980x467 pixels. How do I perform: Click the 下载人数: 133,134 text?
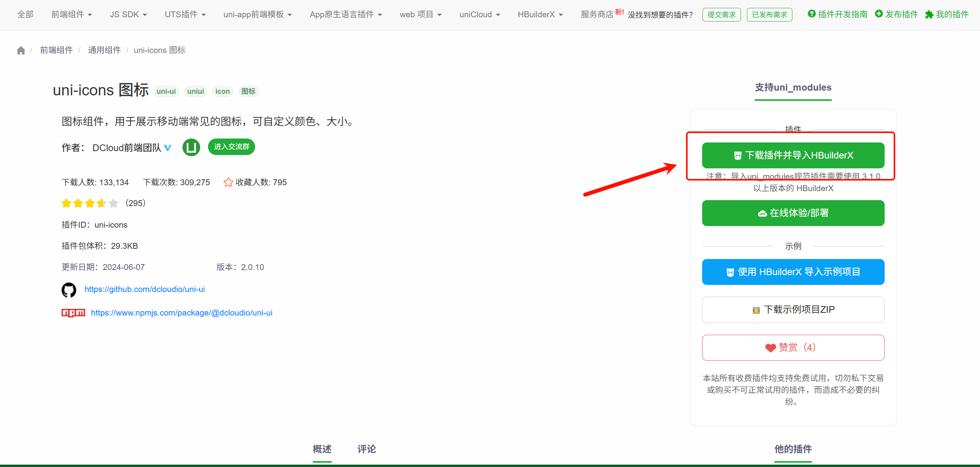point(95,182)
